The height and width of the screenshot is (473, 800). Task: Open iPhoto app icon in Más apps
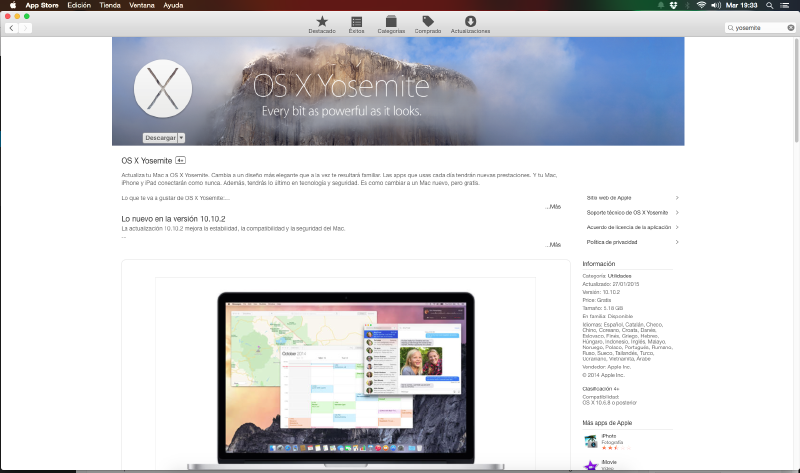point(591,441)
